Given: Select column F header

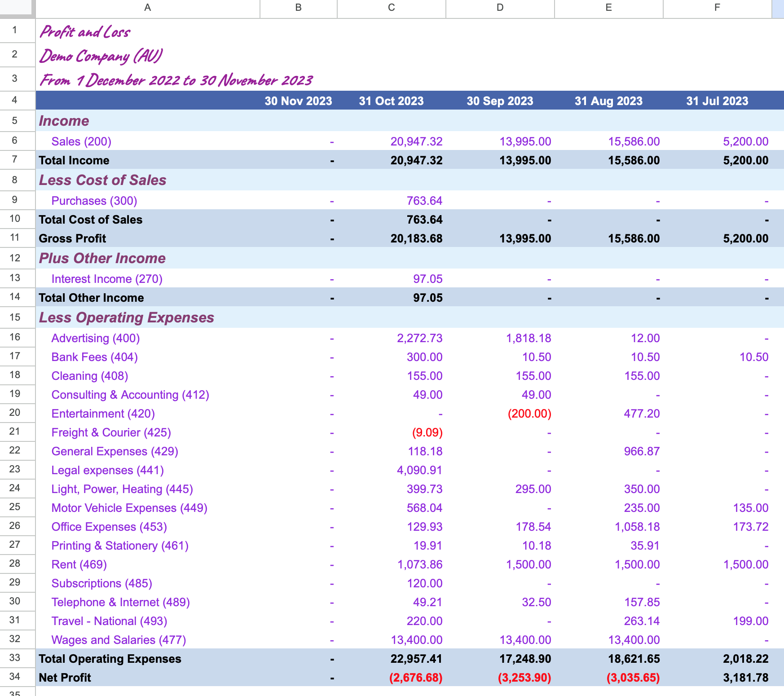Looking at the screenshot, I should [717, 8].
